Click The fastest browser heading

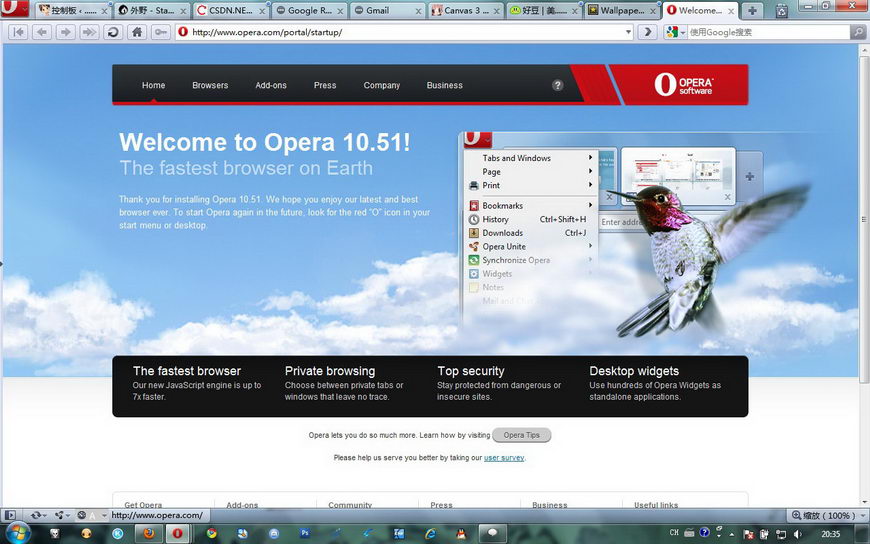pyautogui.click(x=186, y=371)
